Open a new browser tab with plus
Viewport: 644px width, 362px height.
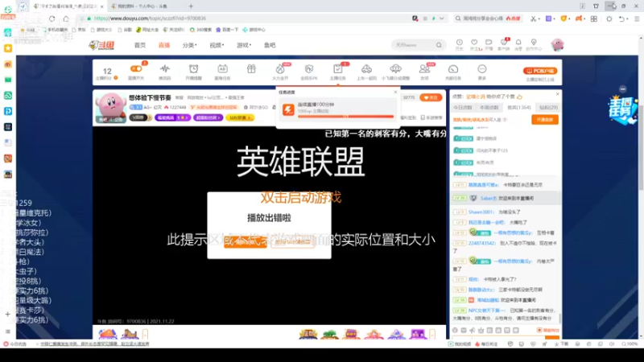point(191,6)
